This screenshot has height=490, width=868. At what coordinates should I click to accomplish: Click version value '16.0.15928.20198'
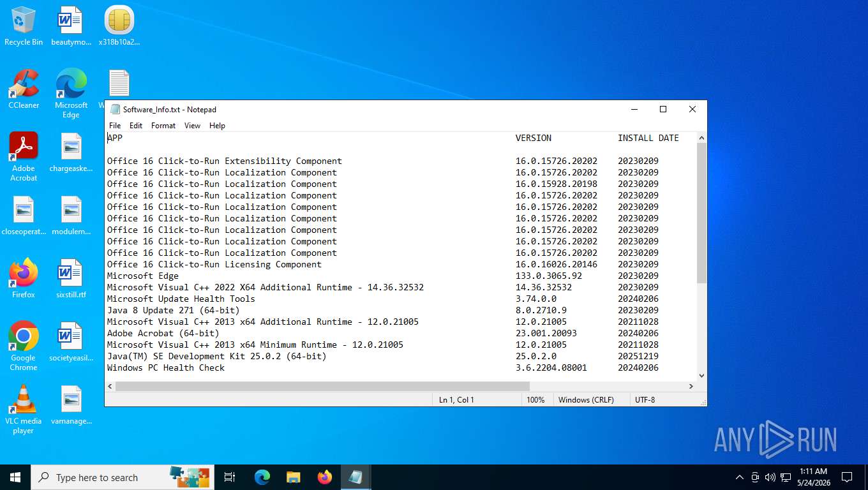tap(557, 184)
